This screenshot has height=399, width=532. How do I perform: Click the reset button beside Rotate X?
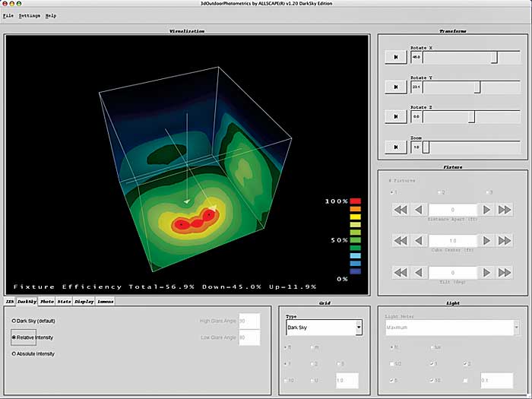395,58
